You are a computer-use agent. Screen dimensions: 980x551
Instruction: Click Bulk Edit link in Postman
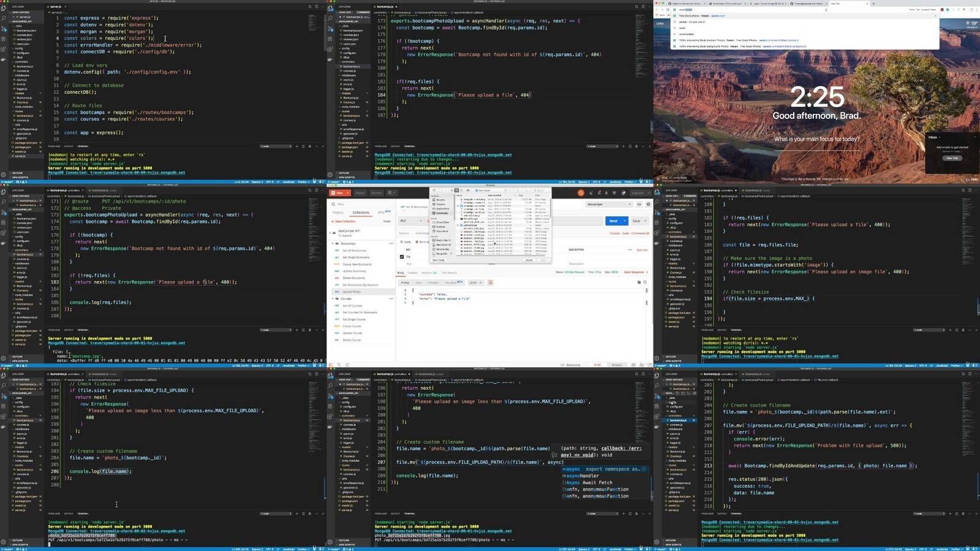pos(642,249)
